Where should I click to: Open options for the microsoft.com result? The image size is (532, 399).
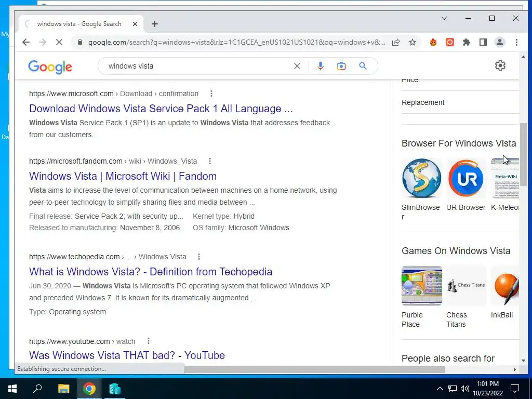tap(211, 94)
